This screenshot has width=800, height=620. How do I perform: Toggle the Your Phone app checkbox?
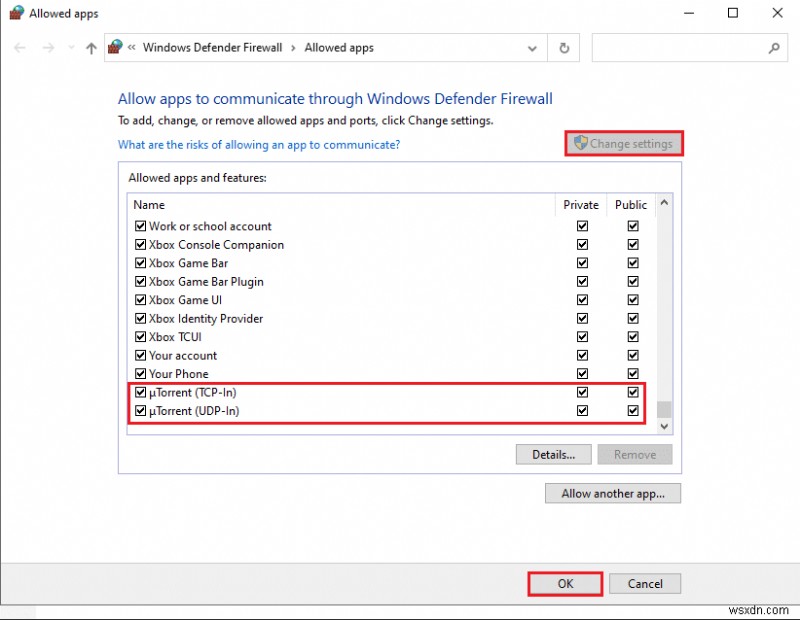(x=141, y=373)
